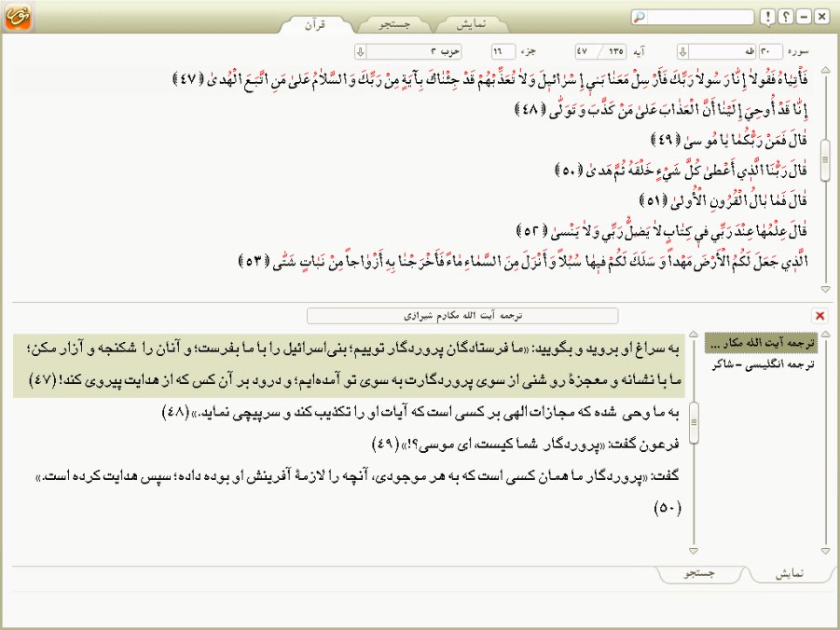Select ترجمه آیت الله مکار... in the translation list
The image size is (840, 630).
[x=762, y=343]
